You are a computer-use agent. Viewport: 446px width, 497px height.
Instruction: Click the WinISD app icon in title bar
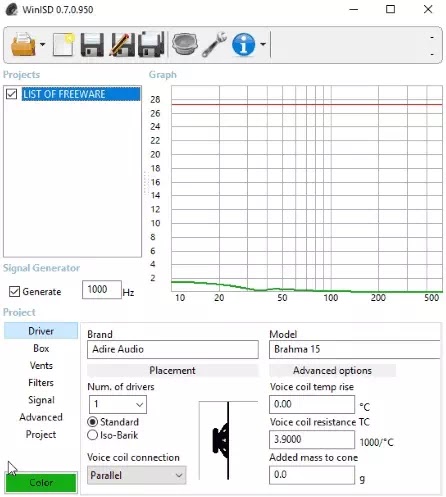point(11,9)
